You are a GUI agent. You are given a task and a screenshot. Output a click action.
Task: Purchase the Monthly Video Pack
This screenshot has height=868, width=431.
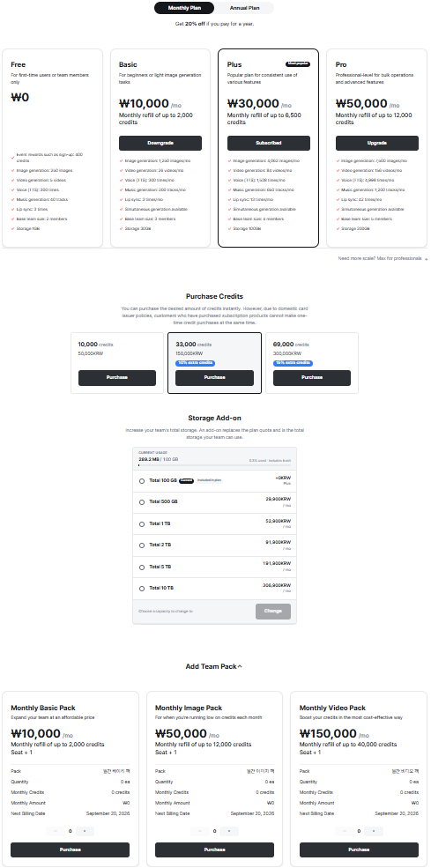point(359,849)
